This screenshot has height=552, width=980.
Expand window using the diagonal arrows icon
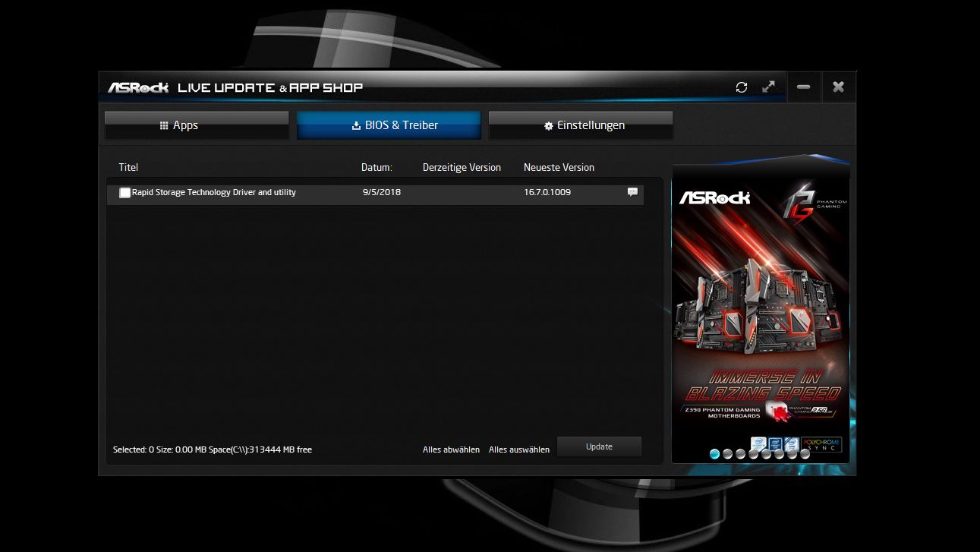(769, 87)
